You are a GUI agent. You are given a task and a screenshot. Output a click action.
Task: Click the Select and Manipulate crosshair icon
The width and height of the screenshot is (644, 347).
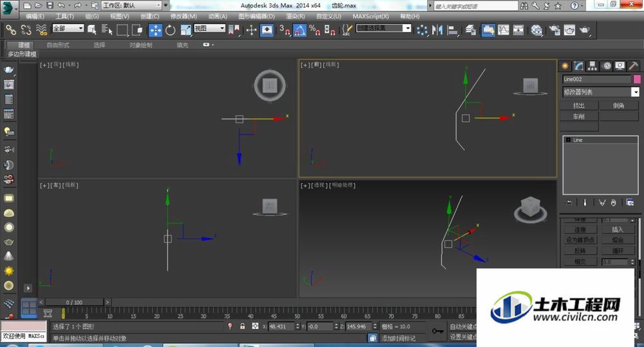(x=251, y=30)
